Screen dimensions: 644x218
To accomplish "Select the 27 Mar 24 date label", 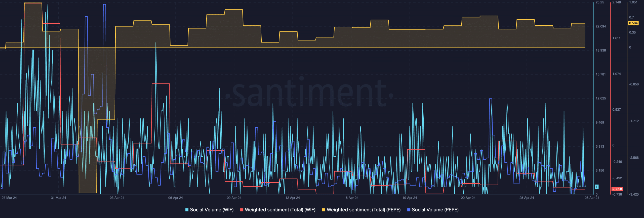I will [x=9, y=198].
